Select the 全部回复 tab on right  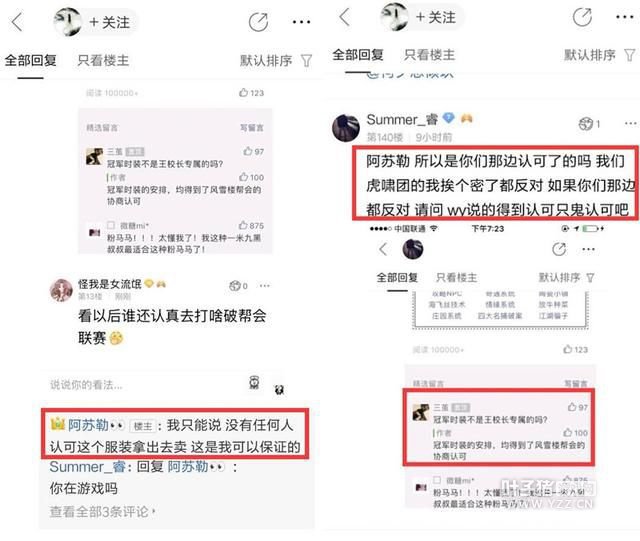[358, 55]
